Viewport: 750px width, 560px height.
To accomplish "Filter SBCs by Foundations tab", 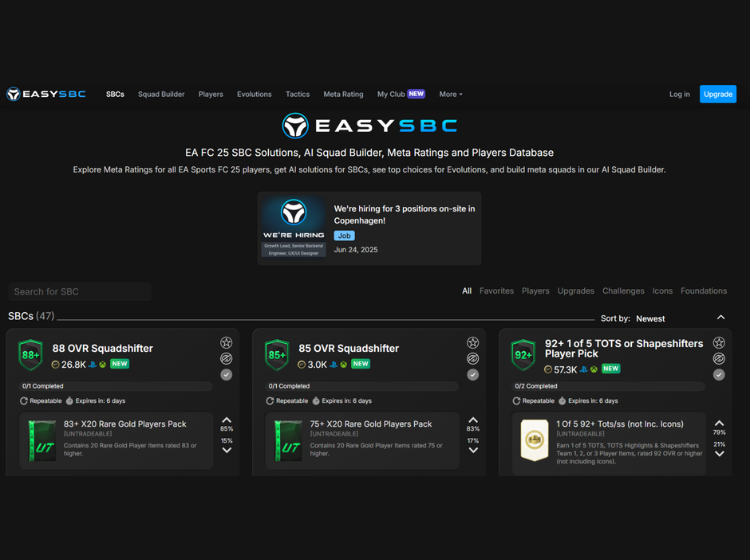I will point(703,291).
